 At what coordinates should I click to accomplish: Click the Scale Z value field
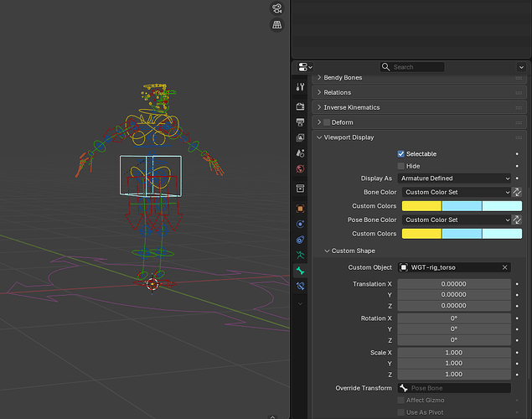tap(454, 375)
